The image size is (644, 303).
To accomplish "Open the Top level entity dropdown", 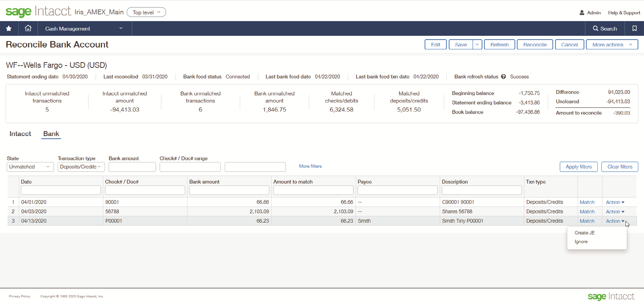I will click(x=146, y=12).
